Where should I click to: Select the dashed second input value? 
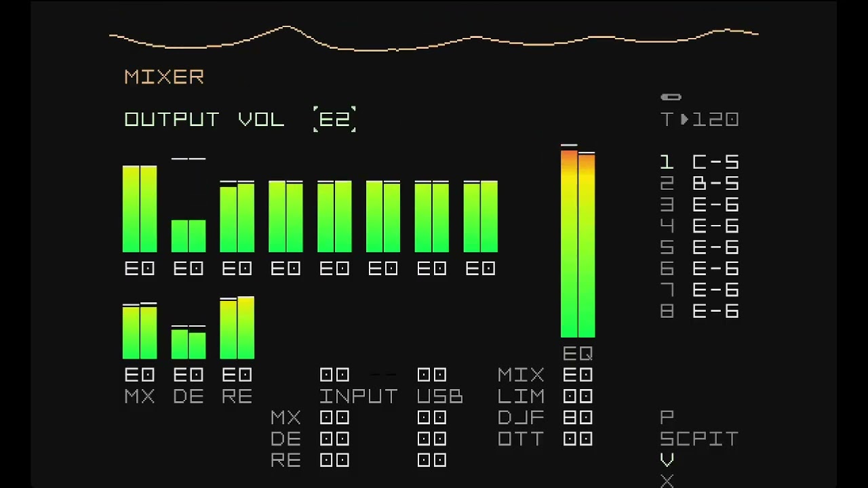coord(383,375)
